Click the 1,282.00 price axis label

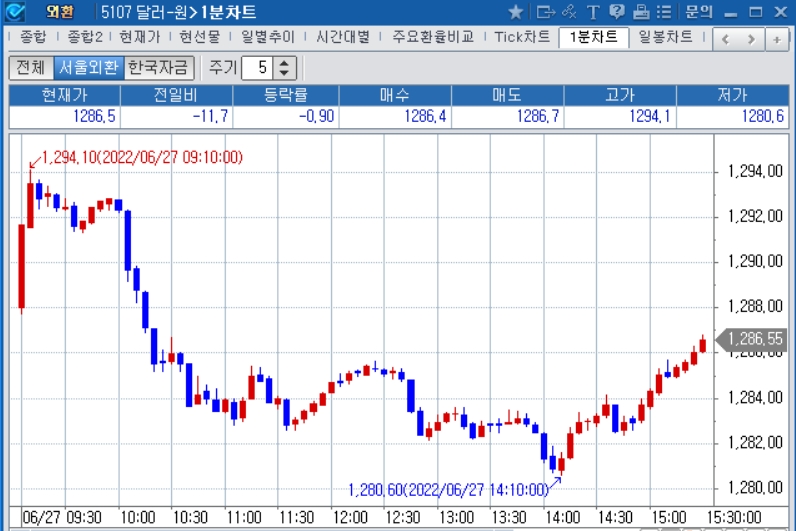tap(755, 443)
